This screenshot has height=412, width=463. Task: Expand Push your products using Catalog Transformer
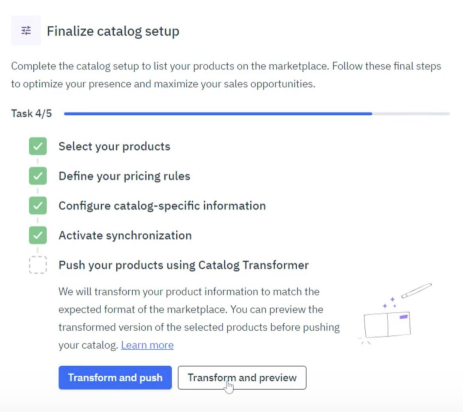click(184, 265)
